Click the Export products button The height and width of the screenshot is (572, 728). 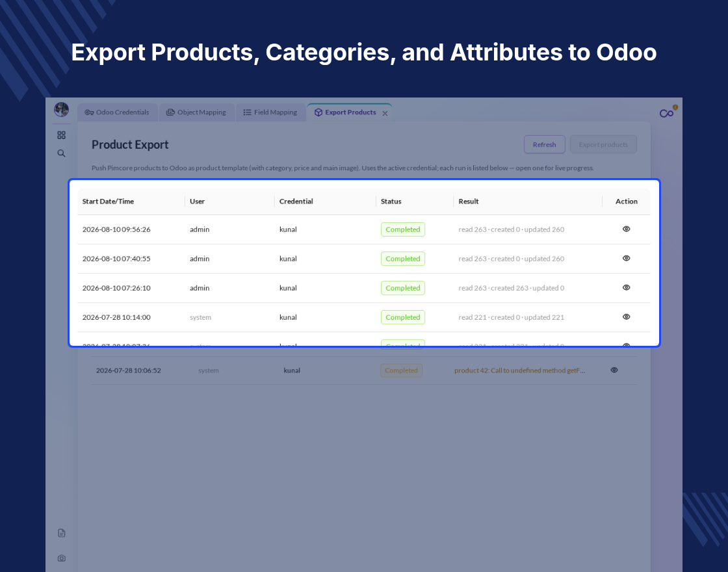pyautogui.click(x=603, y=144)
